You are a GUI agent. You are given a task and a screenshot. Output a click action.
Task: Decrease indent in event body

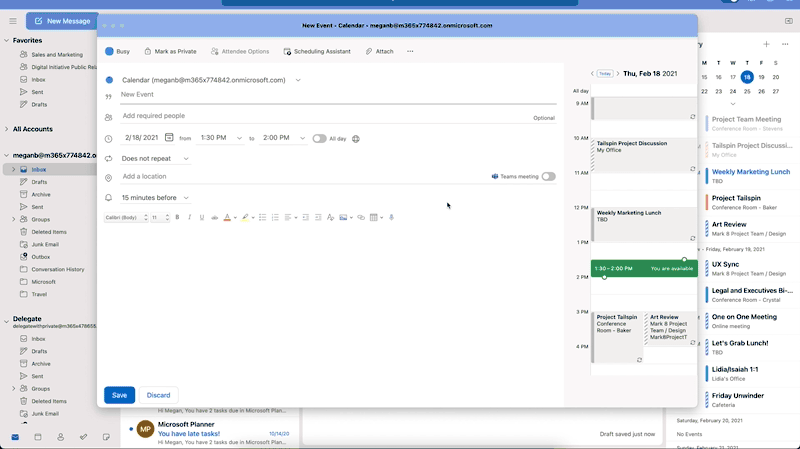306,217
